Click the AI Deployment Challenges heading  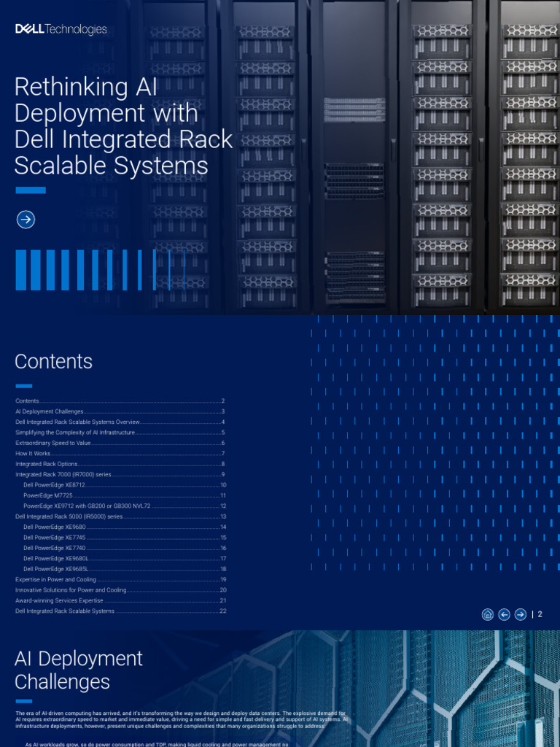click(79, 670)
